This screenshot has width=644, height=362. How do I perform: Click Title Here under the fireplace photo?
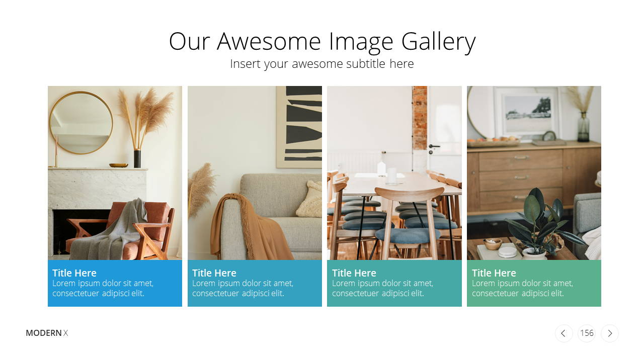point(74,273)
